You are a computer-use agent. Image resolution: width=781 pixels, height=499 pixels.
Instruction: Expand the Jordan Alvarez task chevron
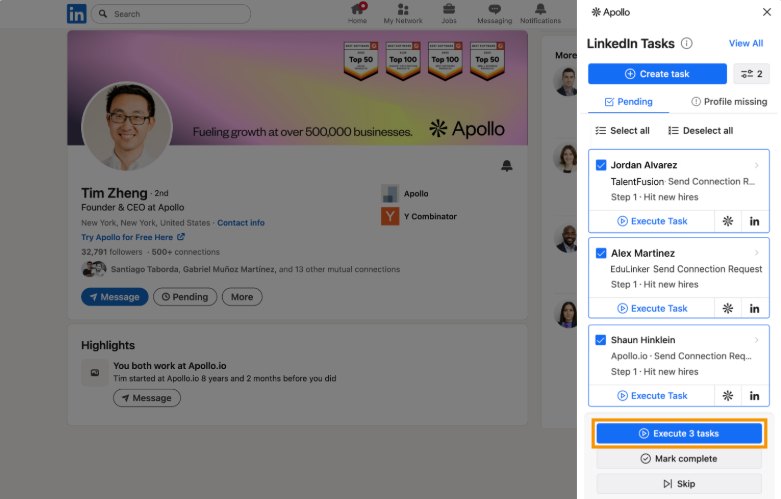pos(756,165)
